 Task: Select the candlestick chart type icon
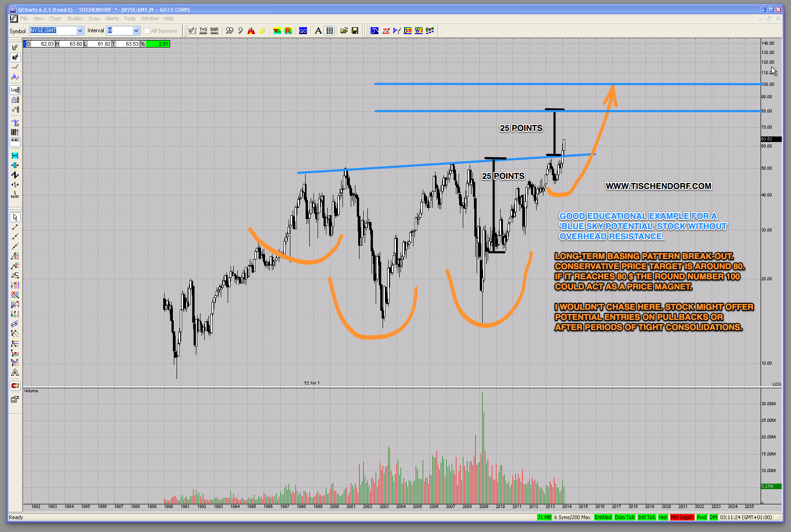point(15,57)
